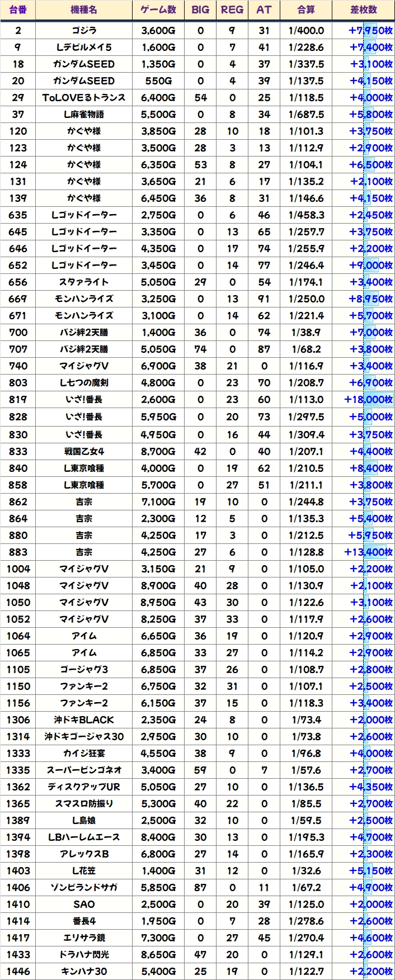Screen dimensions: 395x980
Task: Click the エリサラ鏡 machine name
Action: point(84,938)
